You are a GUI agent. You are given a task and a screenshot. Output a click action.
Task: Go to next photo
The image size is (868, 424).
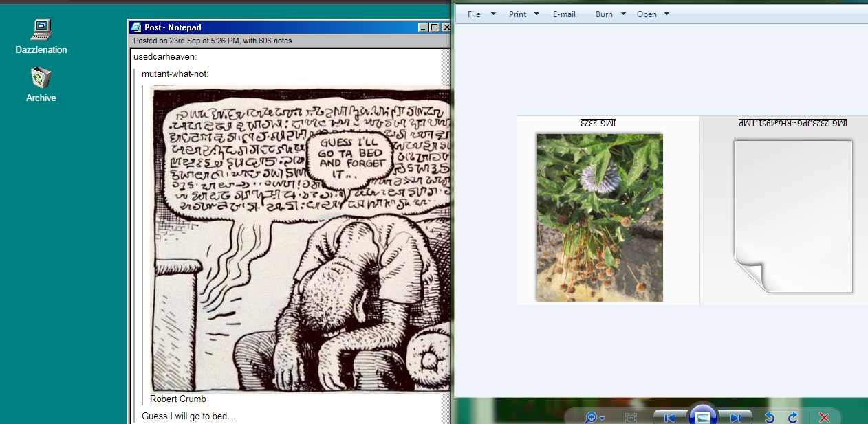[735, 418]
